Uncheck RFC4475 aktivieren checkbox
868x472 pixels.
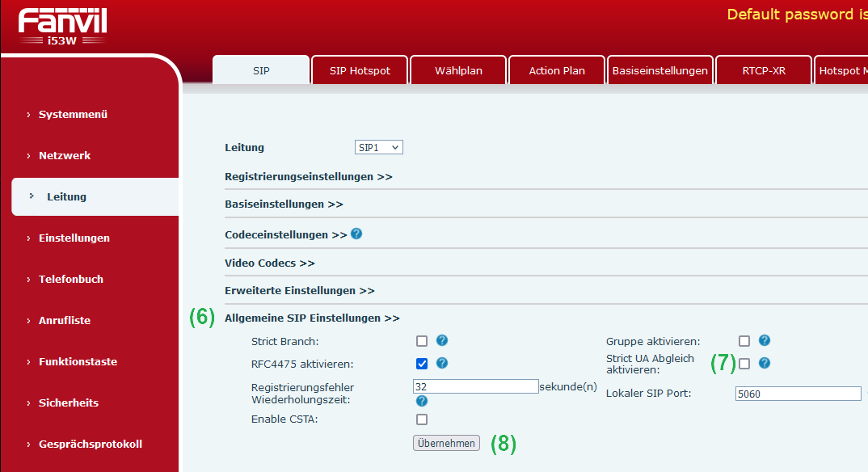[x=422, y=364]
